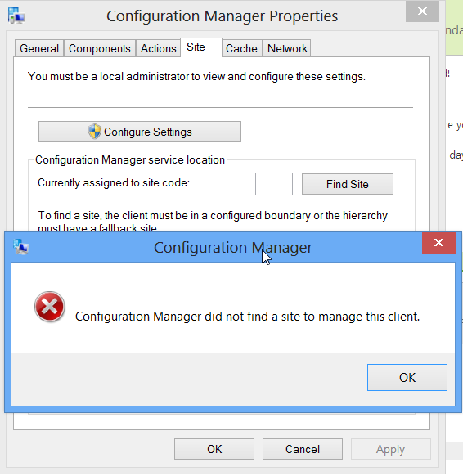Viewport: 463px width, 476px height.
Task: Close the Configuration Manager error dialog with red X
Action: click(x=438, y=243)
